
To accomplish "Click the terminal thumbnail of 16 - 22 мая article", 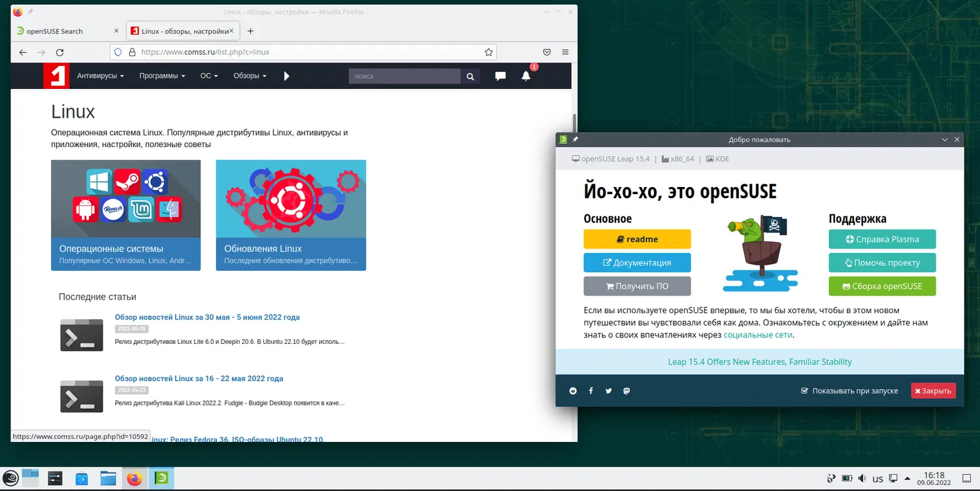I will tap(82, 396).
